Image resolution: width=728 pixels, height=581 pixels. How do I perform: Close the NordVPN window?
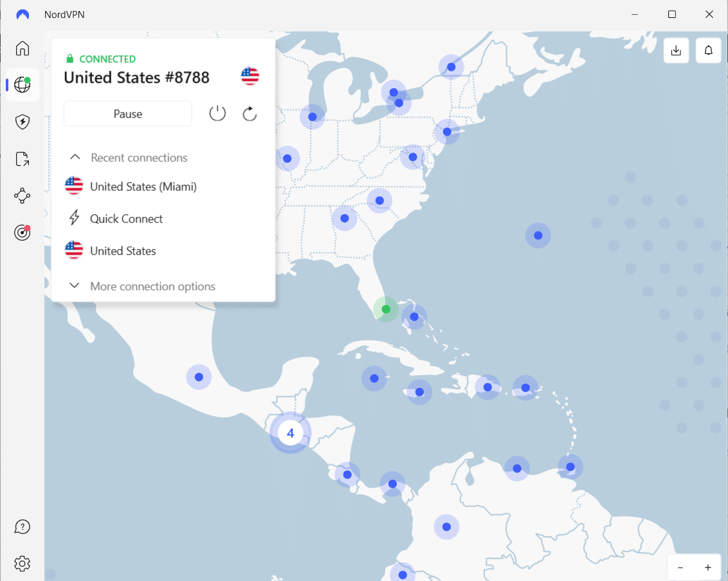click(x=709, y=14)
